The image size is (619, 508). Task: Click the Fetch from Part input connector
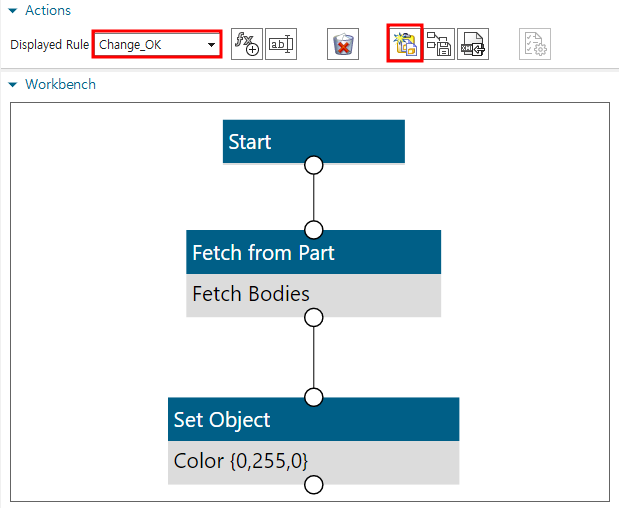[313, 229]
